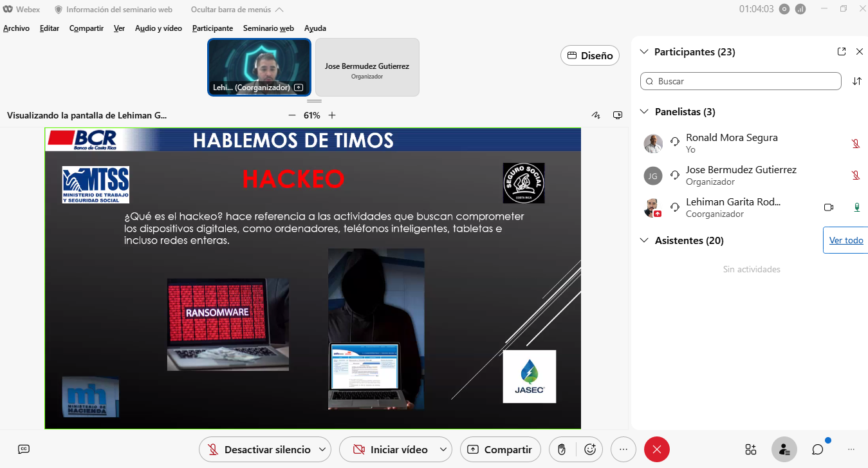
Task: Open the panel options ellipsis after the chat icon
Action: click(851, 449)
